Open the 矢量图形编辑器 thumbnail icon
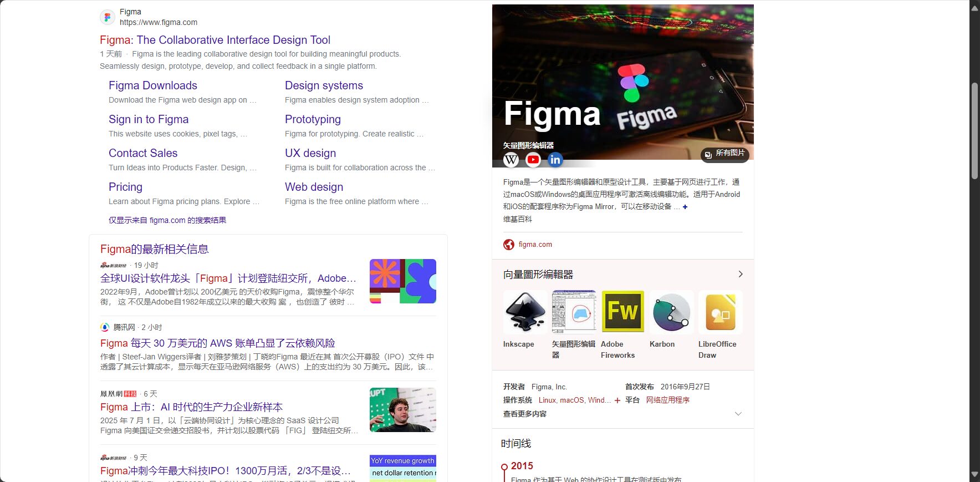Screen dimensions: 980x482 pos(574,312)
